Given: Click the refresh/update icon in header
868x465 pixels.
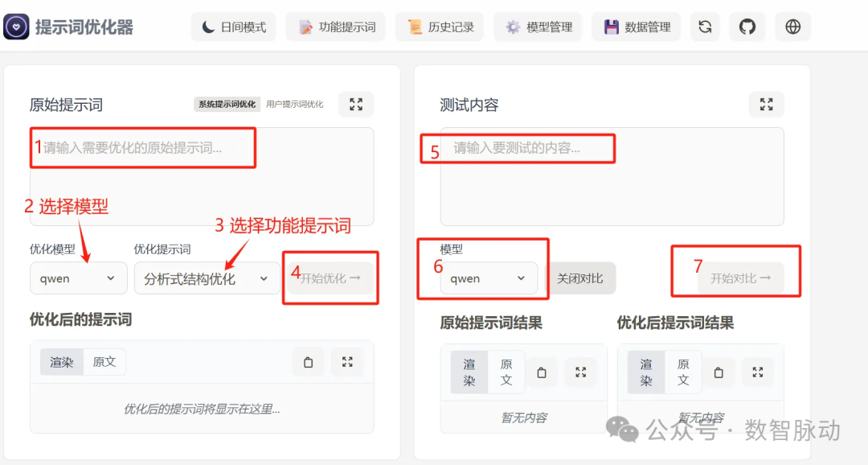Looking at the screenshot, I should coord(705,27).
